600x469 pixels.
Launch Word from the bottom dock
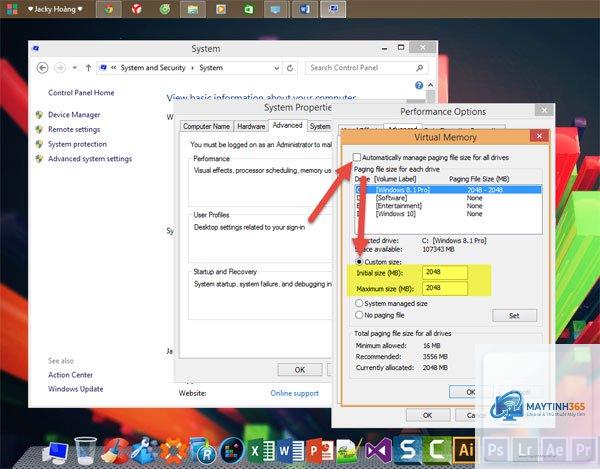click(x=291, y=451)
